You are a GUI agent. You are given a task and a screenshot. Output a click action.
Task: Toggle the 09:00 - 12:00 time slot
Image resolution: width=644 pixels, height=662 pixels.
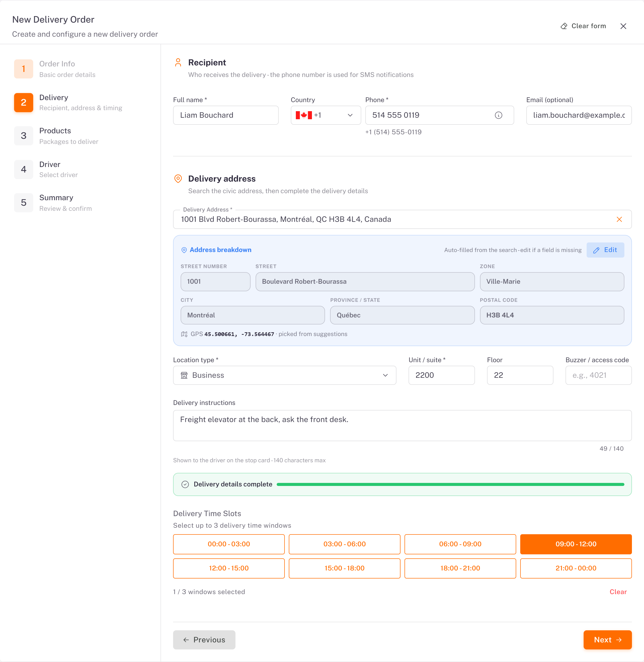(576, 544)
